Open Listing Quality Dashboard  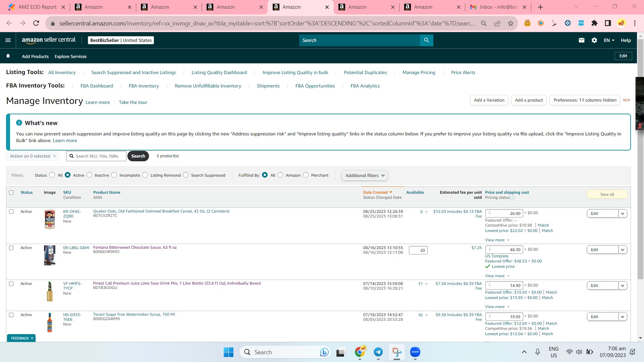pos(219,72)
